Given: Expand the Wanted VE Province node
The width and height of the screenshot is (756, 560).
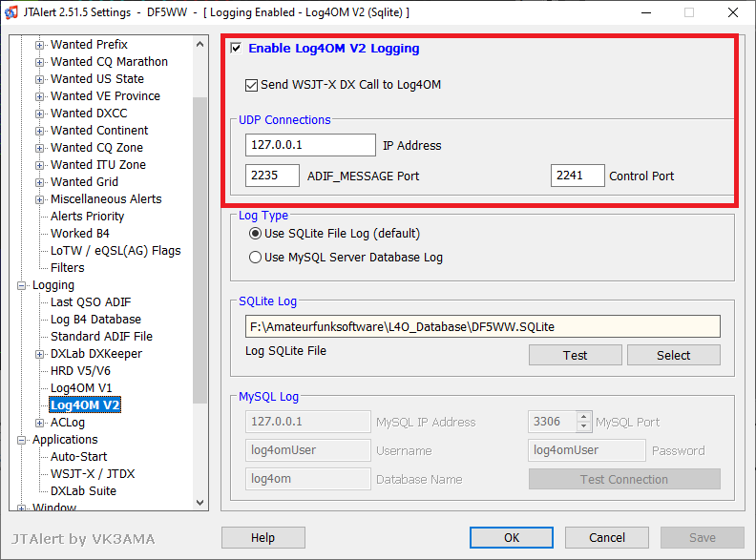Looking at the screenshot, I should click(39, 96).
